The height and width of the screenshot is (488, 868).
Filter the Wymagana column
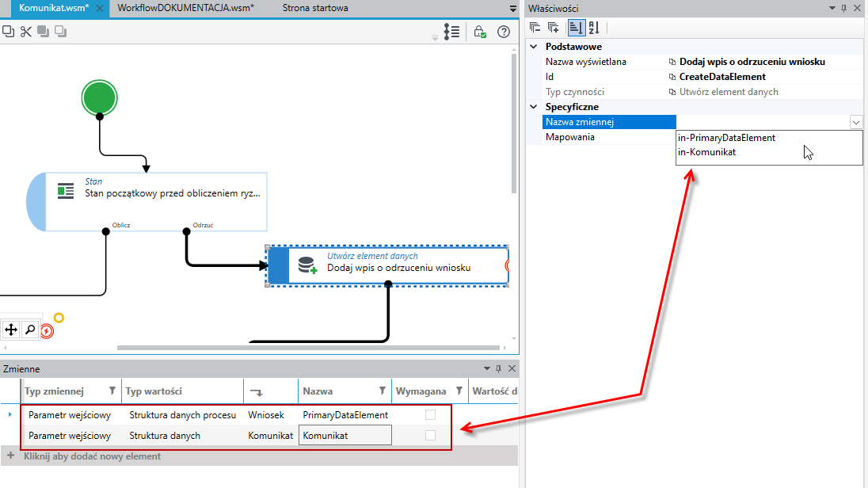click(459, 391)
